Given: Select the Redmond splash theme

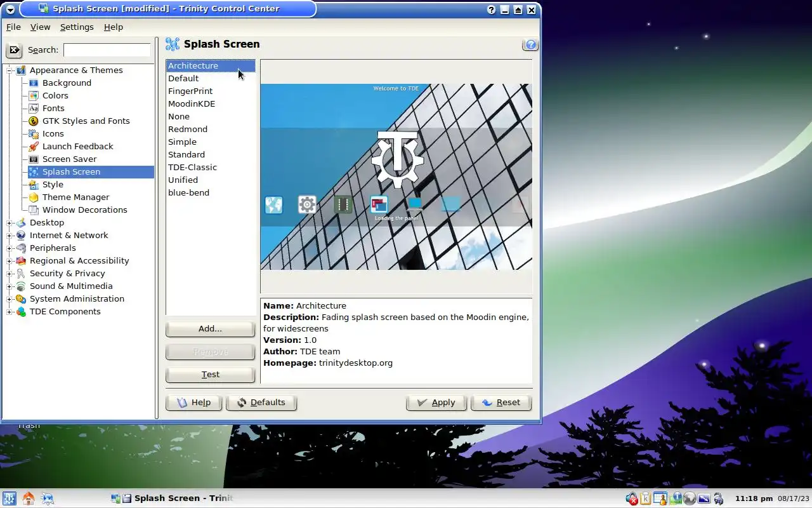Looking at the screenshot, I should pyautogui.click(x=210, y=129).
